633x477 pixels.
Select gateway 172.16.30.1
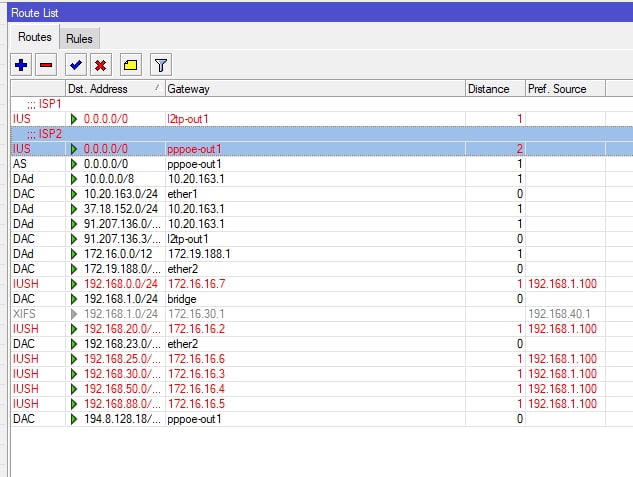pos(196,314)
